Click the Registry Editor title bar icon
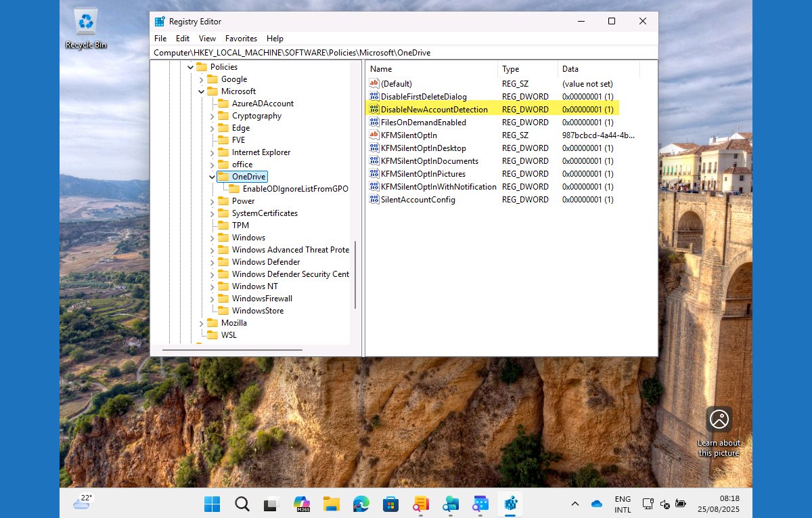This screenshot has height=518, width=812. tap(159, 22)
